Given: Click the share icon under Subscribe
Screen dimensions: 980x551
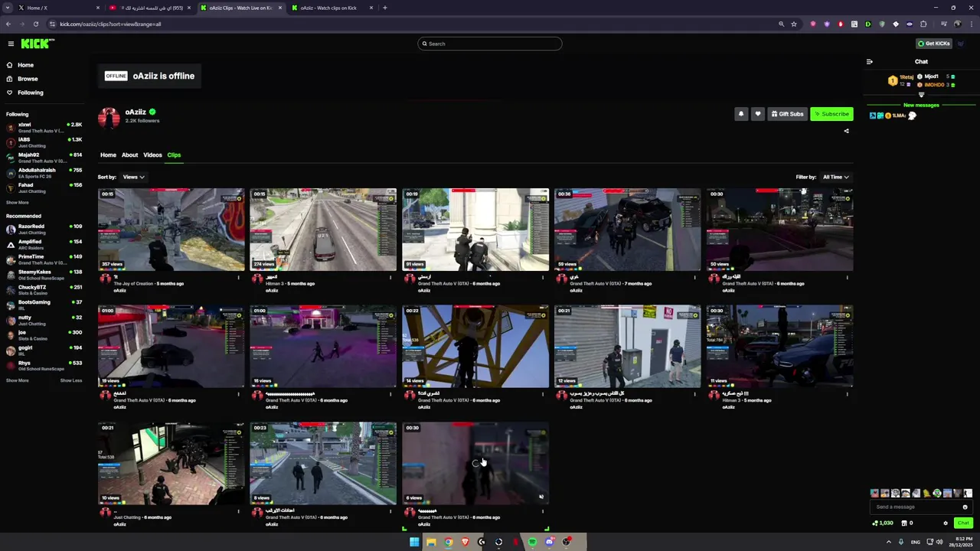Looking at the screenshot, I should [846, 131].
